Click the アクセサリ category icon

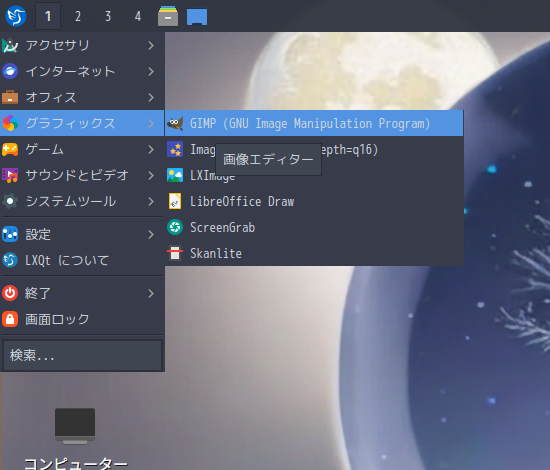(x=10, y=46)
